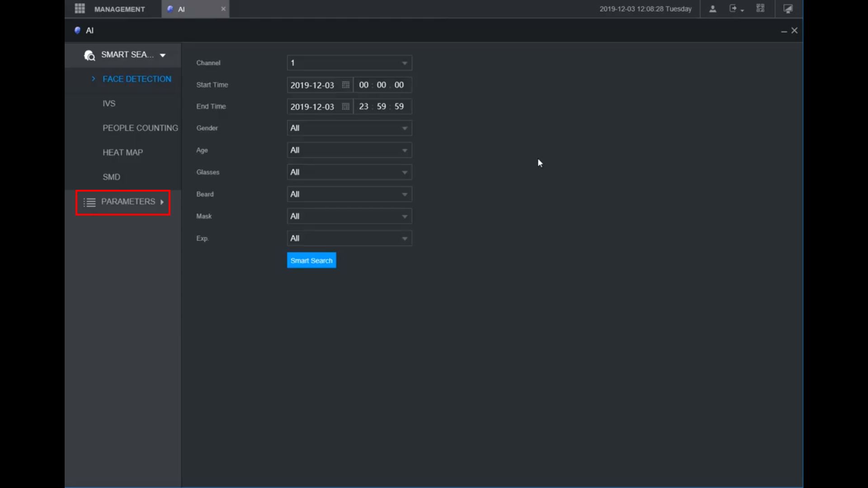Select SMD in the sidebar

pos(111,177)
